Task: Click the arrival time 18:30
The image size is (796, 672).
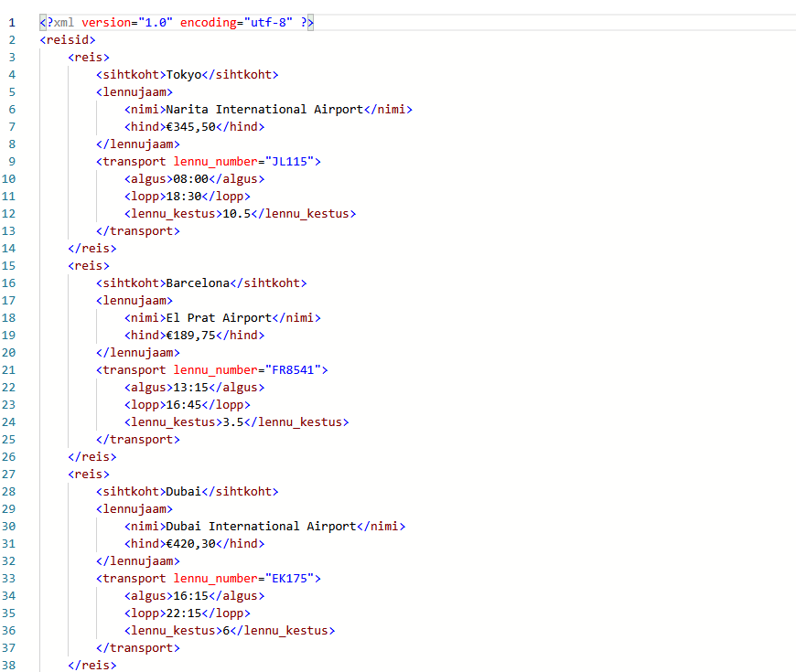Action: (x=183, y=197)
